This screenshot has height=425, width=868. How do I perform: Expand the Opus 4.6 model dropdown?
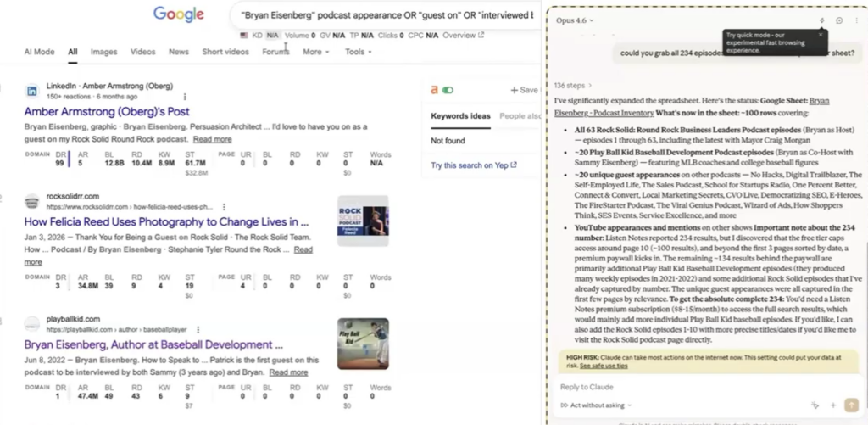(574, 20)
